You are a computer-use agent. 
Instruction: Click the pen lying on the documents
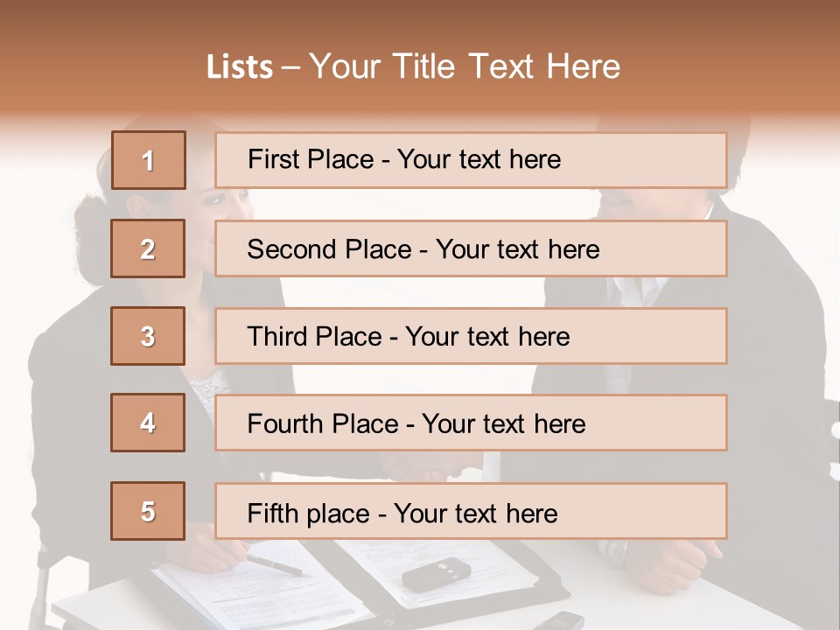point(274,564)
